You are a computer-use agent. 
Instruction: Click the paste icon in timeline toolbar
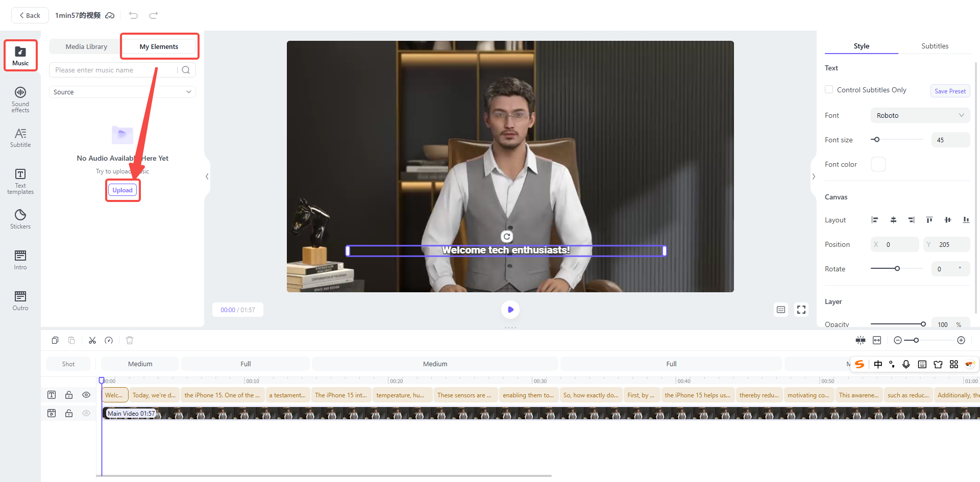[71, 340]
